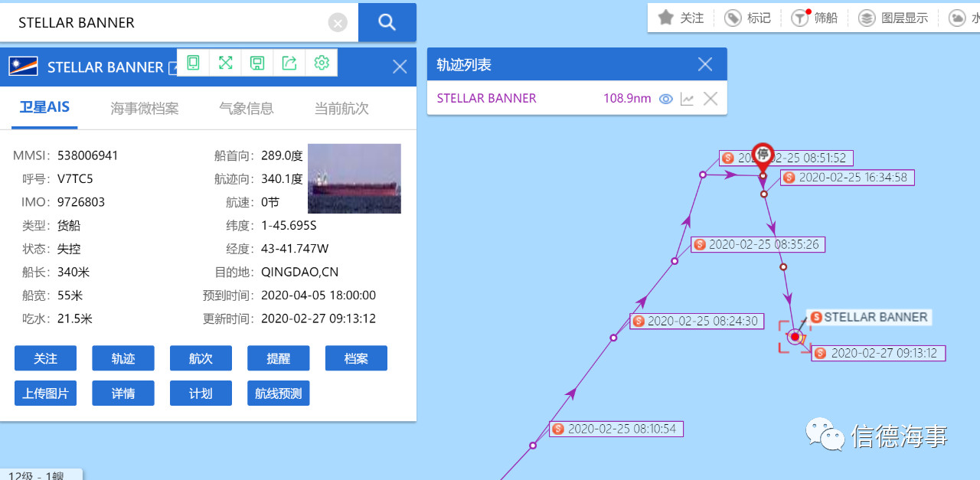Open the 标记 marker tool
The image size is (980, 480).
(748, 18)
